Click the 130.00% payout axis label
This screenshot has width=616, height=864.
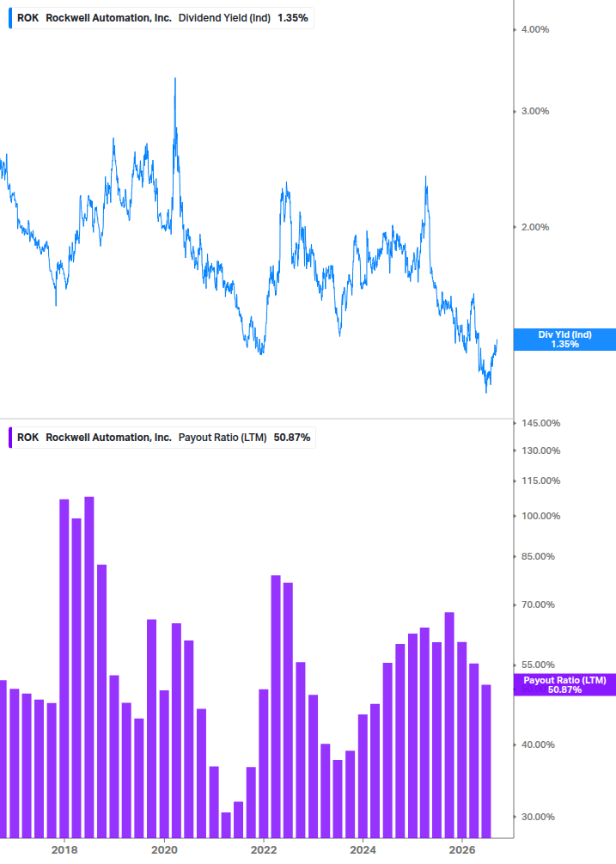540,450
